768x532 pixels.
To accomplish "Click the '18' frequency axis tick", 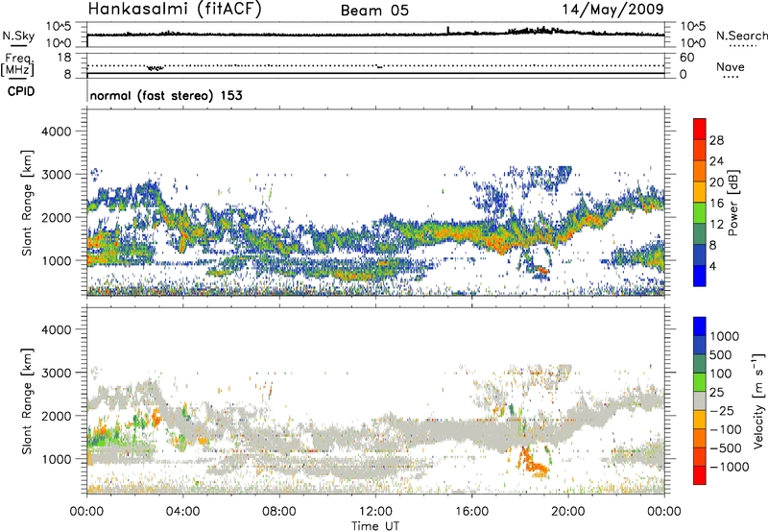I will 64,58.
